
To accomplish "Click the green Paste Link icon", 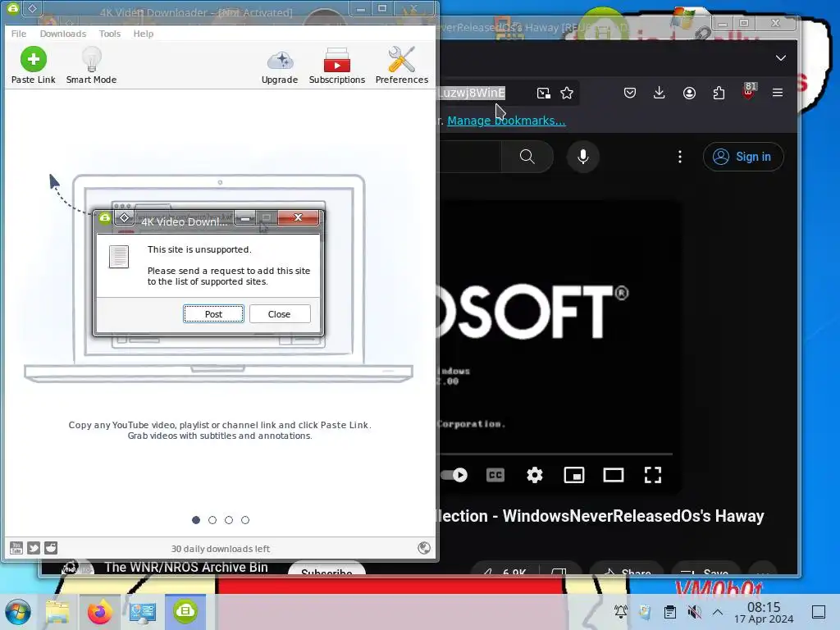I will 33,59.
